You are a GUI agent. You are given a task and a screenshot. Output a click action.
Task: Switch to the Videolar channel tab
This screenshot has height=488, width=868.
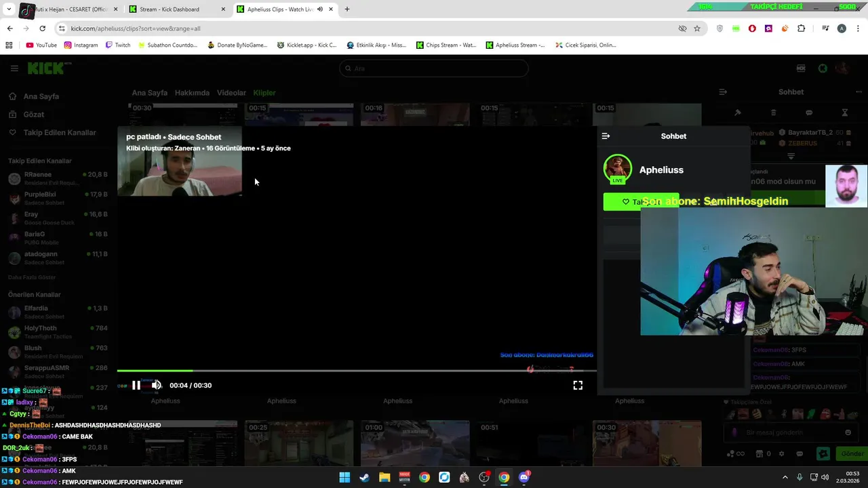pos(231,93)
